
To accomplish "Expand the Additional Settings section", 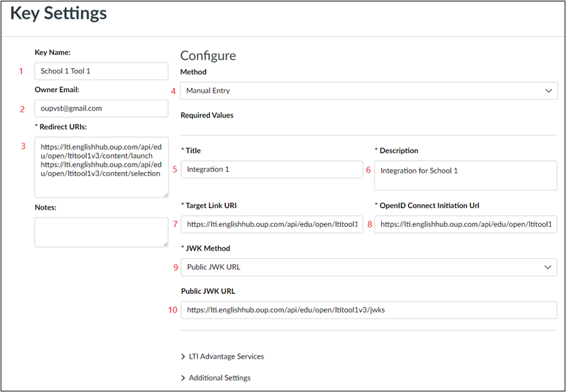I will tap(216, 377).
